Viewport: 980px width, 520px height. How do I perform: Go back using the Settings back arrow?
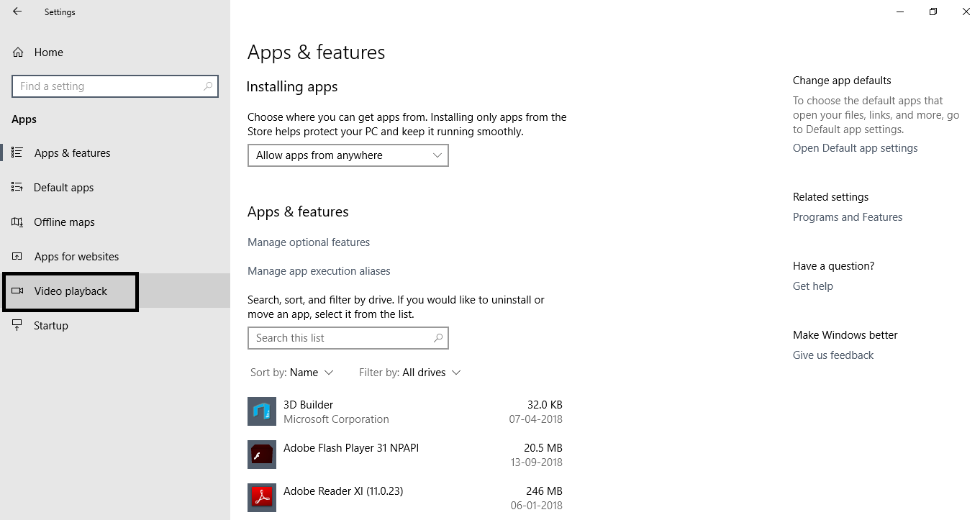pos(17,12)
